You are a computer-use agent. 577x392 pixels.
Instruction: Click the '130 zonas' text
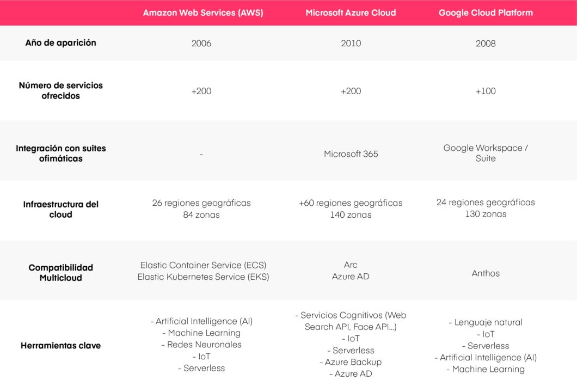coord(486,214)
